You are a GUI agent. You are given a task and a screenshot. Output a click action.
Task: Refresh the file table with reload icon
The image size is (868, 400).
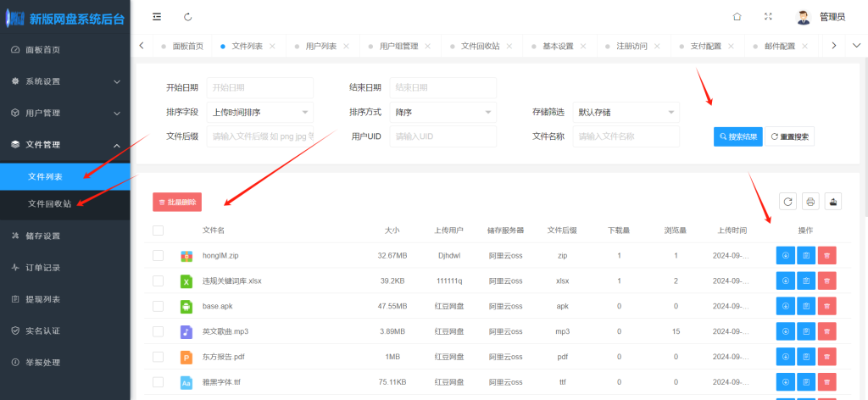[x=787, y=202]
